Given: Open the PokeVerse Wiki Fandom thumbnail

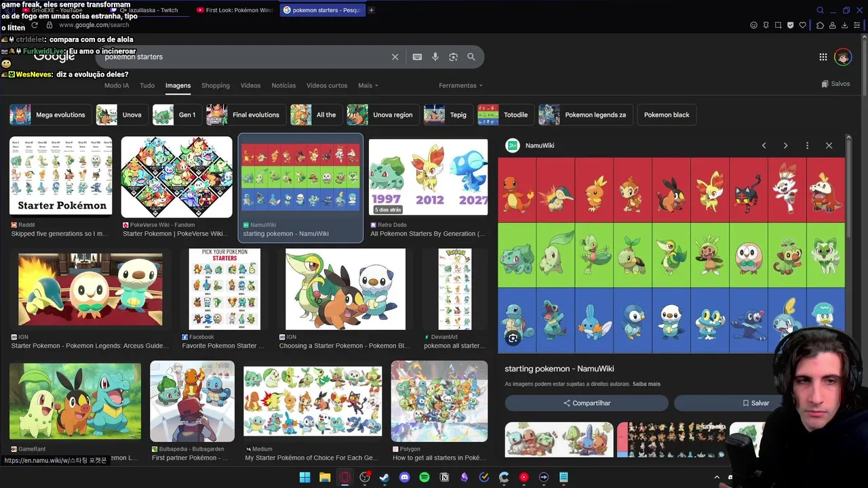Looking at the screenshot, I should click(x=176, y=177).
